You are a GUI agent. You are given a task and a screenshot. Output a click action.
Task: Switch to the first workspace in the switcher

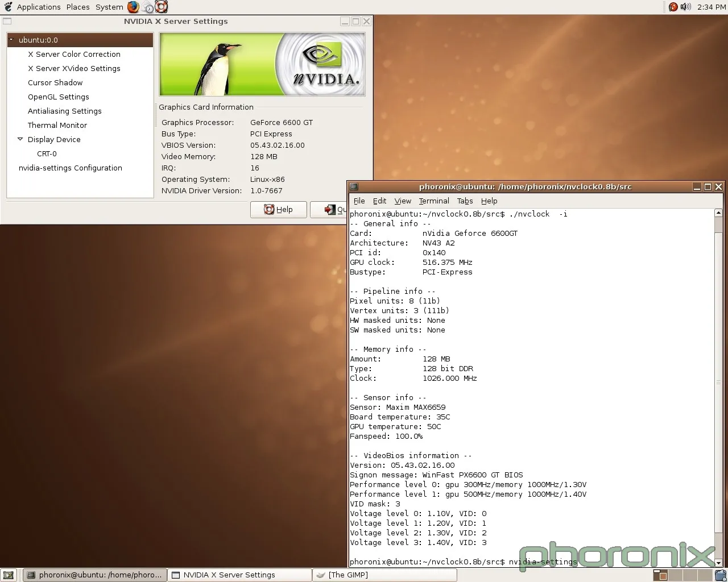[660, 575]
